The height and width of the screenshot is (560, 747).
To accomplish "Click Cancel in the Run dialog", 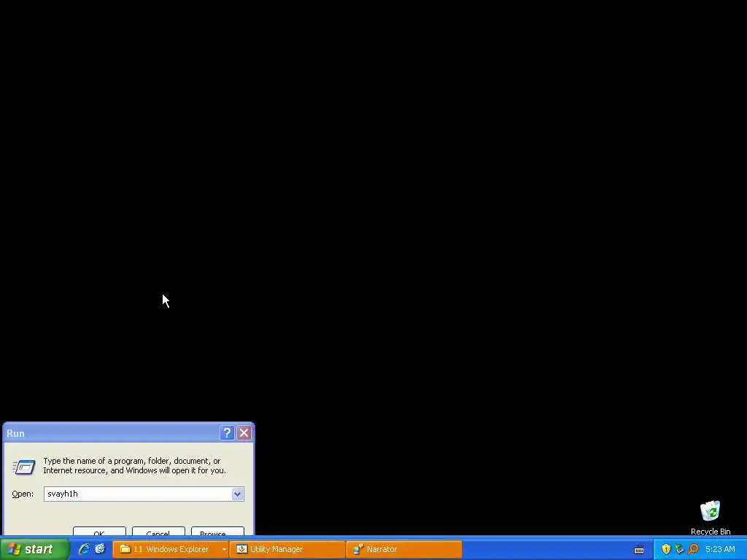I will pos(158,532).
